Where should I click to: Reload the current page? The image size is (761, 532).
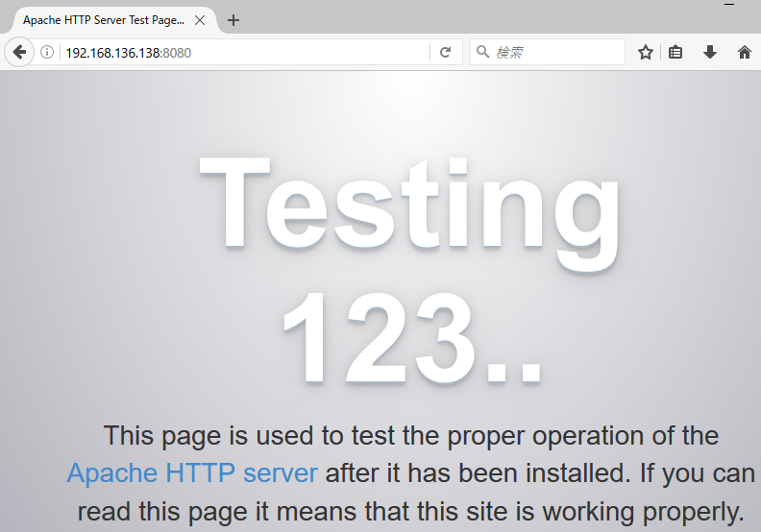(445, 53)
